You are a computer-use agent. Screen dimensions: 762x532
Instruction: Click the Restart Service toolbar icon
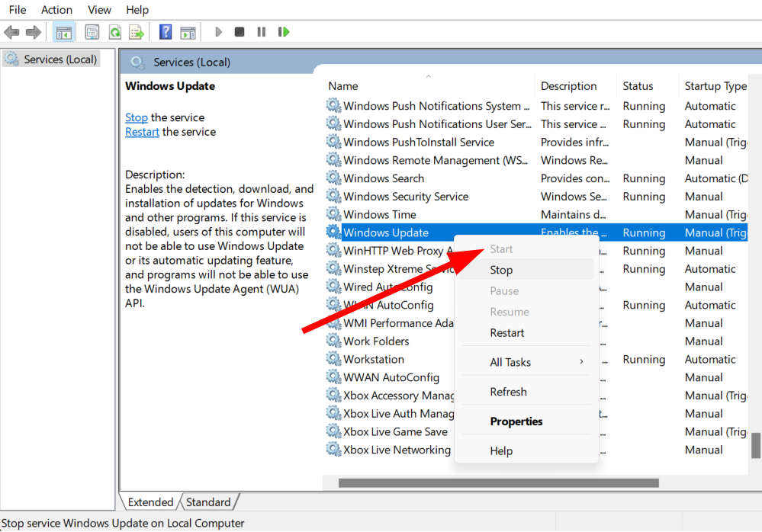[283, 32]
